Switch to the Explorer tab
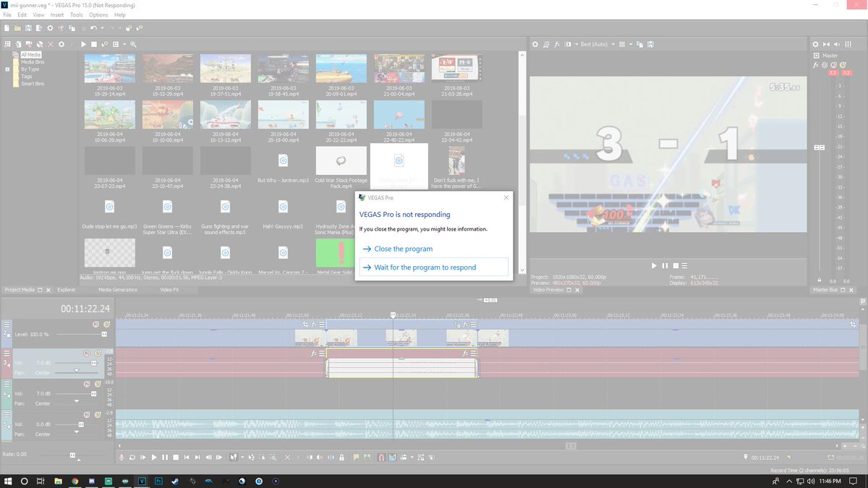868x488 pixels. tap(66, 289)
